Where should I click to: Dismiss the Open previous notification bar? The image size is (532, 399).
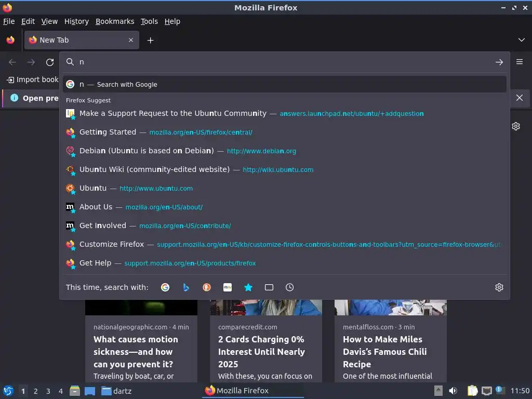pos(520,98)
